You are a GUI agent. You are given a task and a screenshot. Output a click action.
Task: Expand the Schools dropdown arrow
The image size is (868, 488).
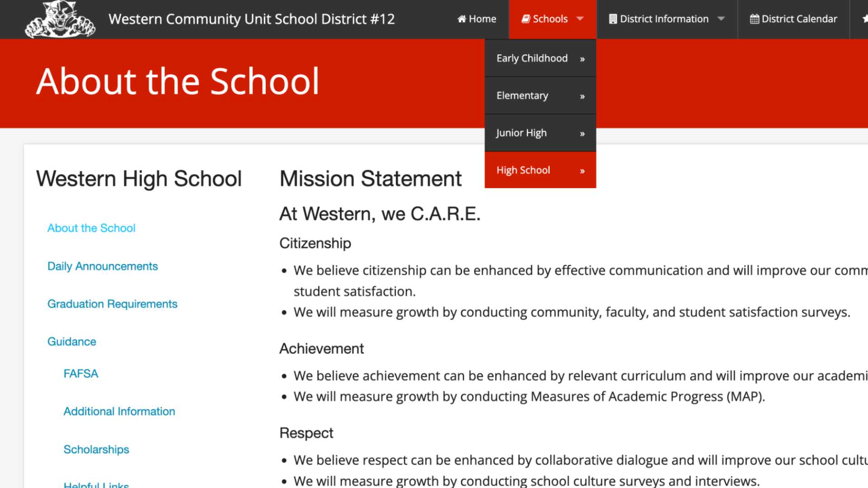click(x=580, y=19)
